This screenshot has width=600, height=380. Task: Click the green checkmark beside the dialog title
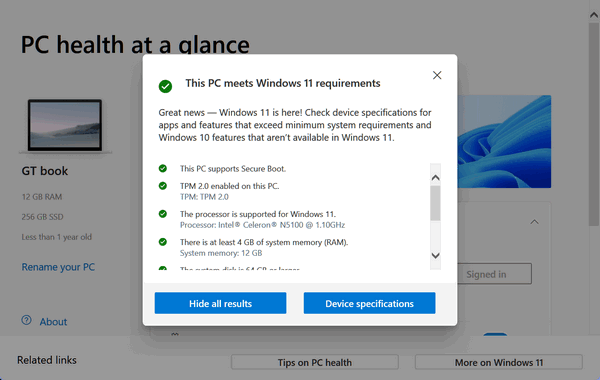tap(165, 86)
